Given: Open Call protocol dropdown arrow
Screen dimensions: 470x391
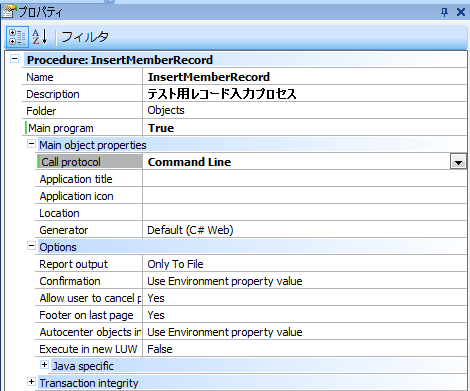Looking at the screenshot, I should 458,162.
